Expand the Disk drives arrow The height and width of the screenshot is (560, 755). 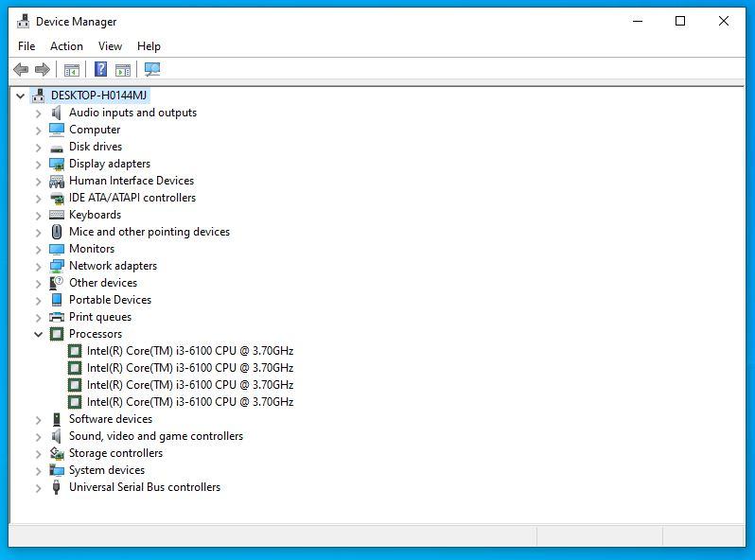[39, 148]
